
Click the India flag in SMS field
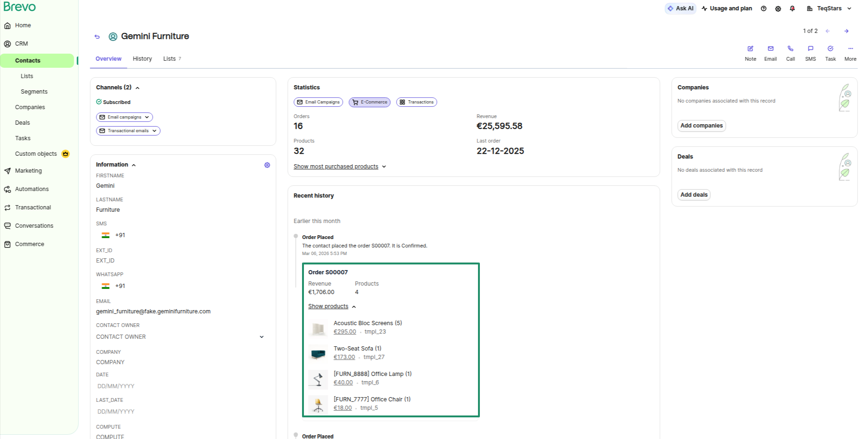tap(105, 235)
